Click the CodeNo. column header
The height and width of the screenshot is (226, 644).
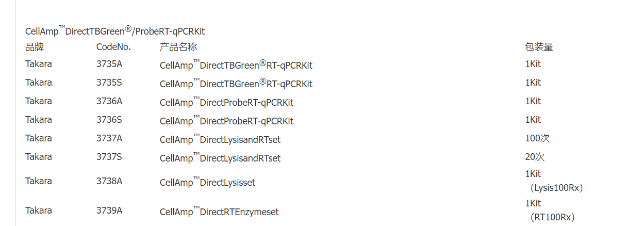pos(113,47)
